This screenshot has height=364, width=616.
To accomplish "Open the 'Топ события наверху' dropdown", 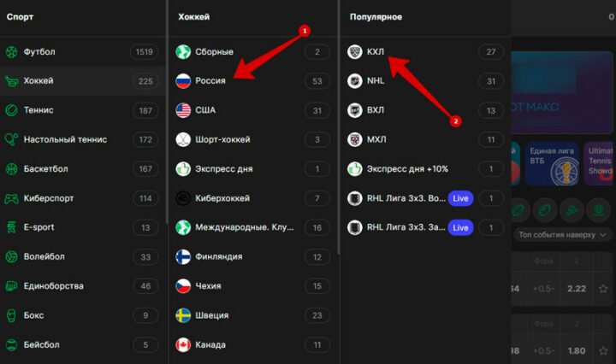I will (x=564, y=233).
